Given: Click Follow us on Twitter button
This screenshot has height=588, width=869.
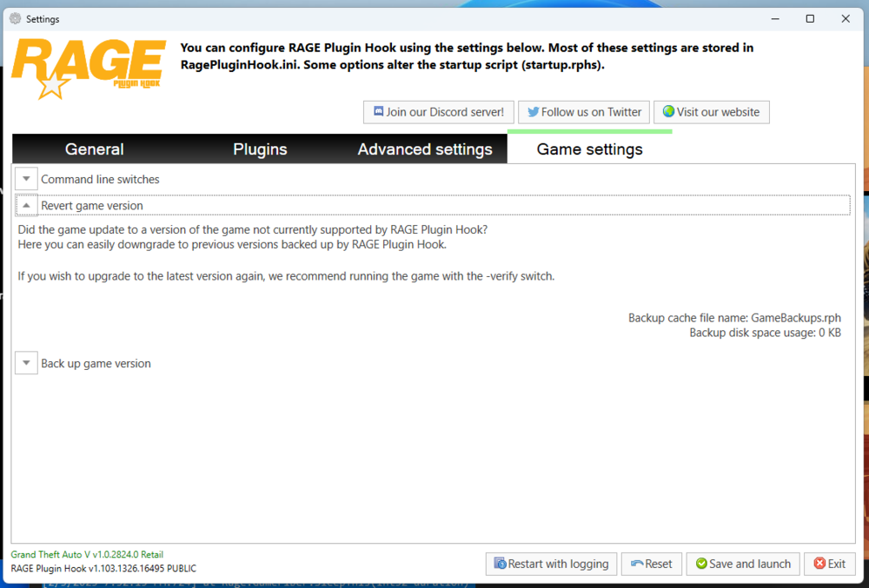Looking at the screenshot, I should pos(584,112).
